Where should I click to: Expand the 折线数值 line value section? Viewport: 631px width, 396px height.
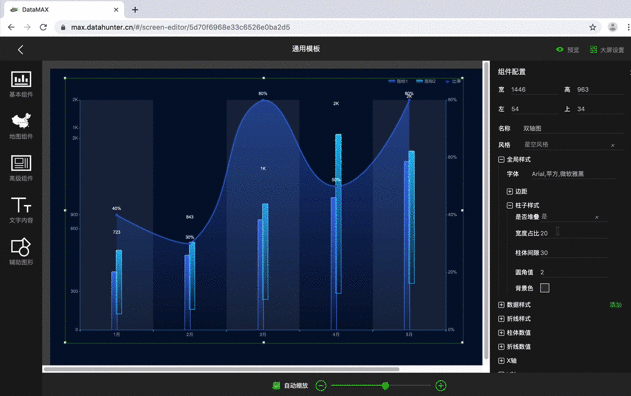coord(501,347)
